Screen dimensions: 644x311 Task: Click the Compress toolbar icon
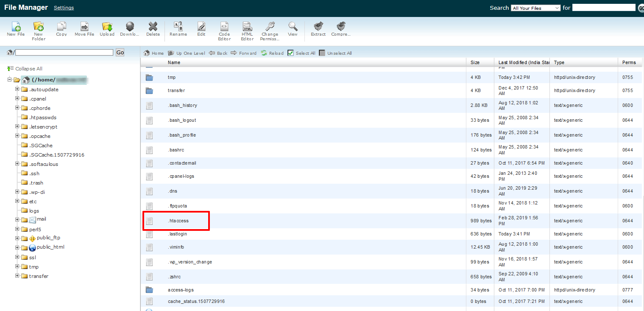(341, 26)
